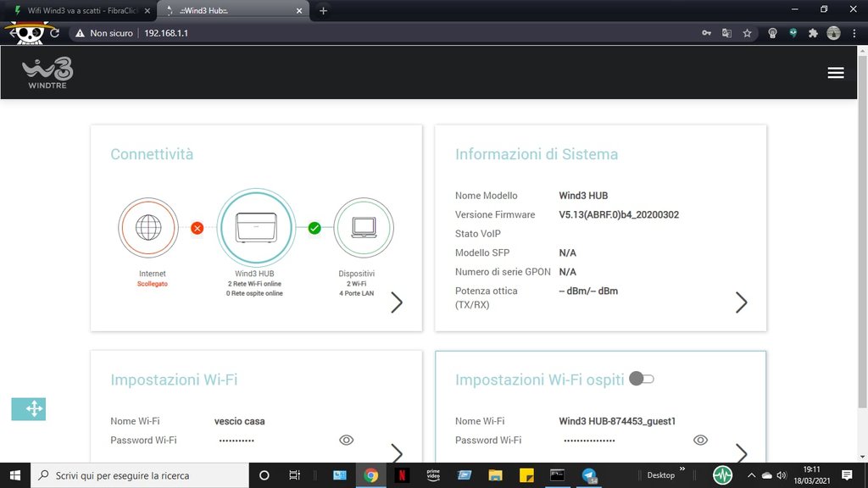Image resolution: width=868 pixels, height=488 pixels.
Task: Click the Internet globe icon
Action: tap(148, 227)
